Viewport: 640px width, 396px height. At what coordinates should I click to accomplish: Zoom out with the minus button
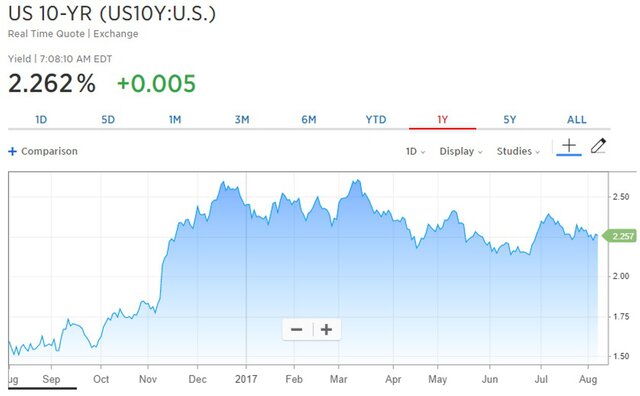pyautogui.click(x=297, y=329)
